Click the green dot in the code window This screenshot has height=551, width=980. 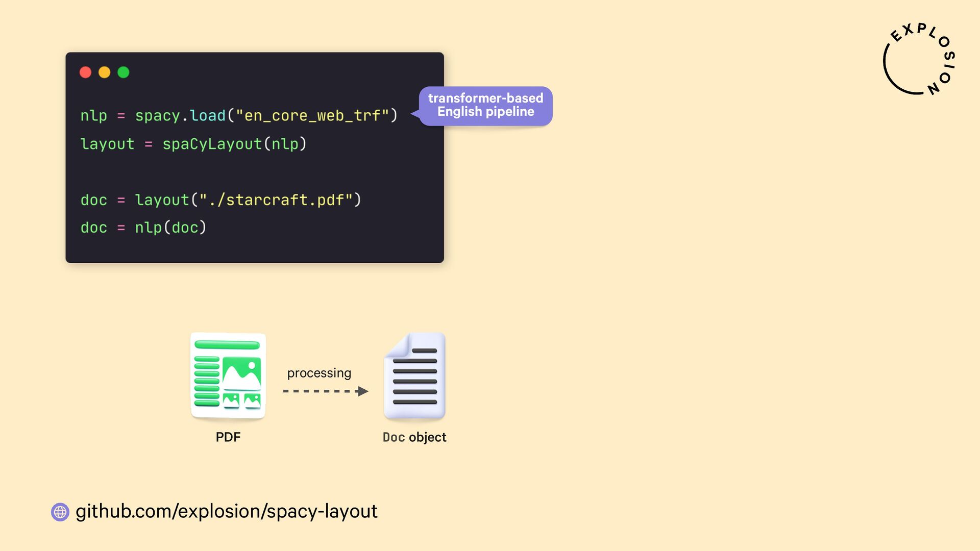[x=124, y=72]
